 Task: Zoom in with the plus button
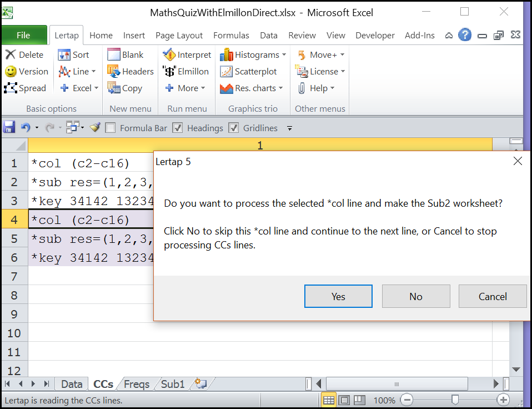coord(503,400)
